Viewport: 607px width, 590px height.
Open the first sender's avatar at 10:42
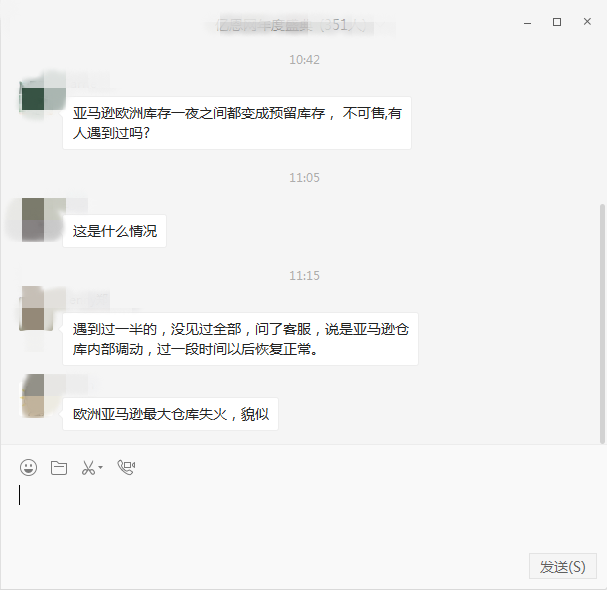coord(43,95)
